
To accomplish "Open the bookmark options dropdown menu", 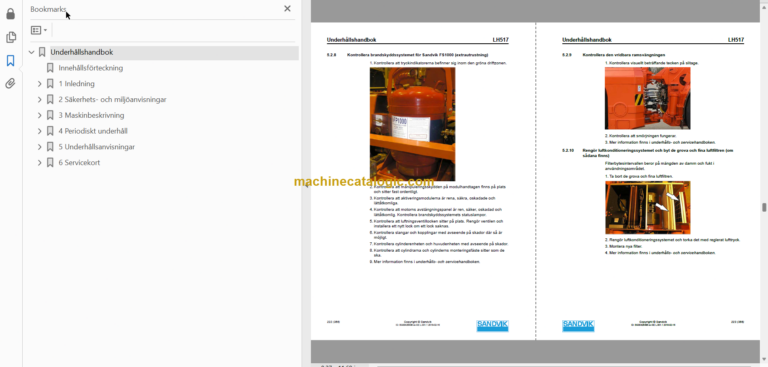I will click(39, 30).
